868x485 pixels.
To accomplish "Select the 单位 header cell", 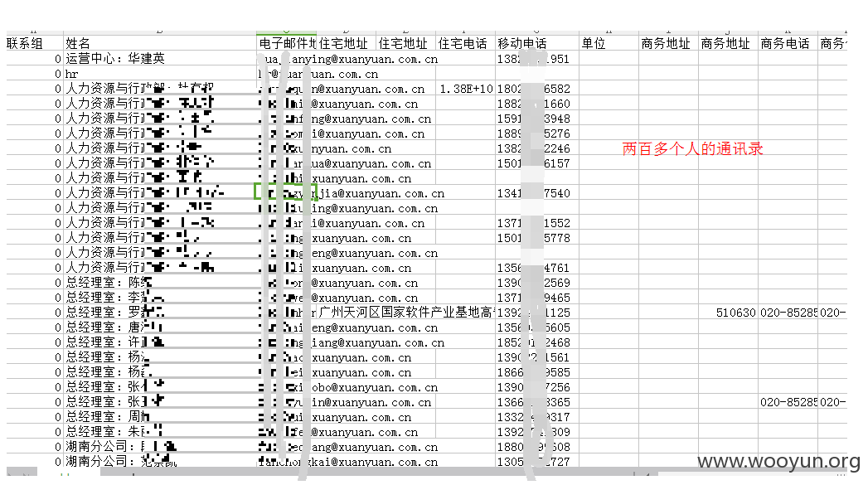I will 609,43.
